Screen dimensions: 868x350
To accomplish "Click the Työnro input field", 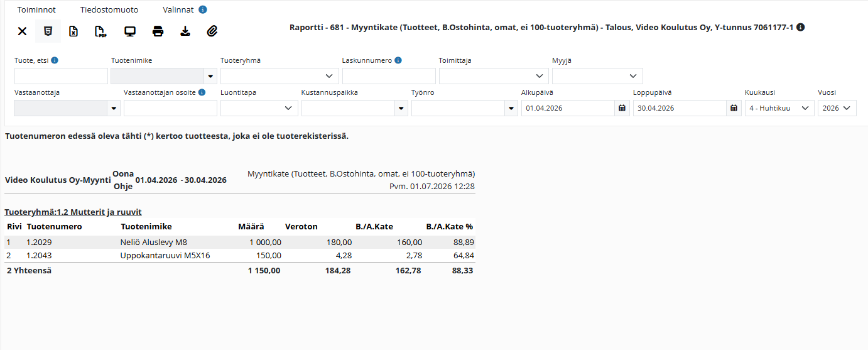I will pos(458,108).
